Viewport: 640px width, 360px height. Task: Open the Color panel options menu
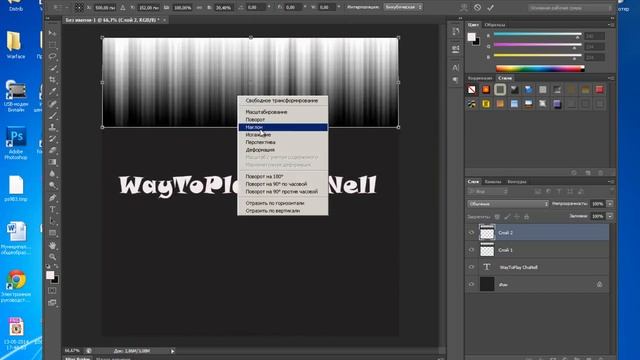click(x=611, y=25)
